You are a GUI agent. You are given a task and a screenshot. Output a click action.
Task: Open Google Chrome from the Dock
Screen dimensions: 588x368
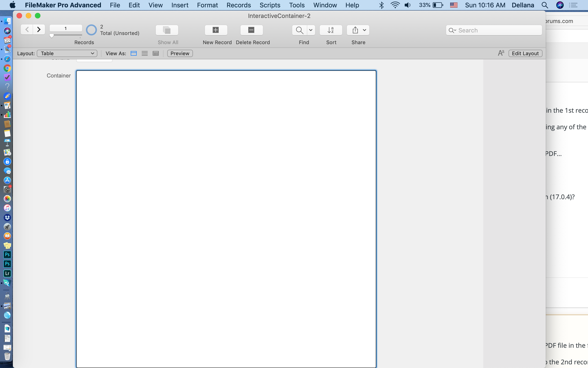coord(7,68)
